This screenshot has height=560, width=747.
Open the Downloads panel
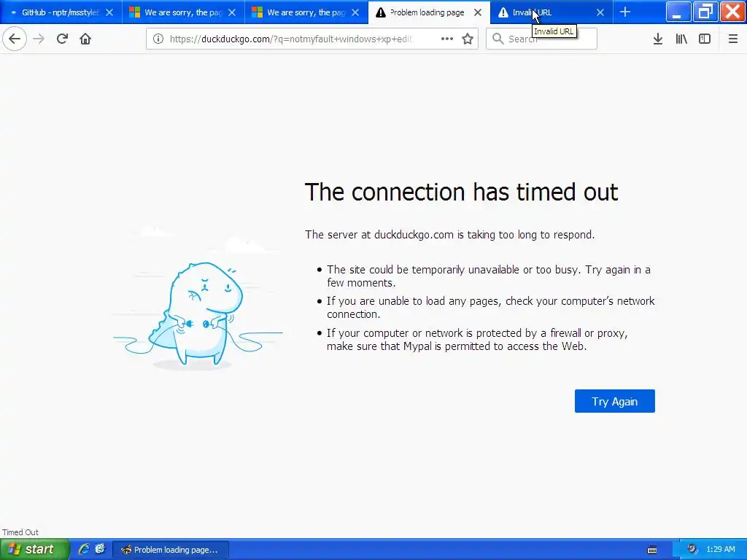[658, 39]
